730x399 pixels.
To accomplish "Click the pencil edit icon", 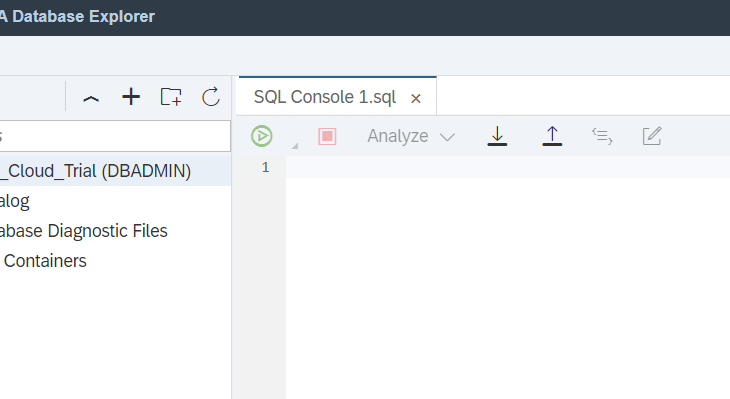I will point(652,136).
